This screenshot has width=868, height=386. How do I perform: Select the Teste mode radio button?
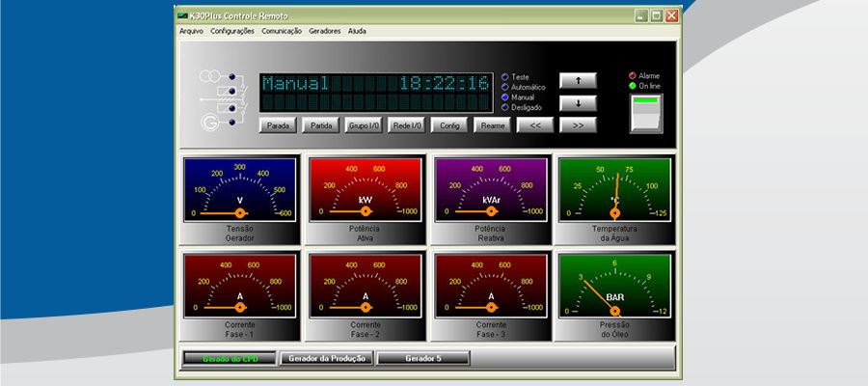pos(505,76)
